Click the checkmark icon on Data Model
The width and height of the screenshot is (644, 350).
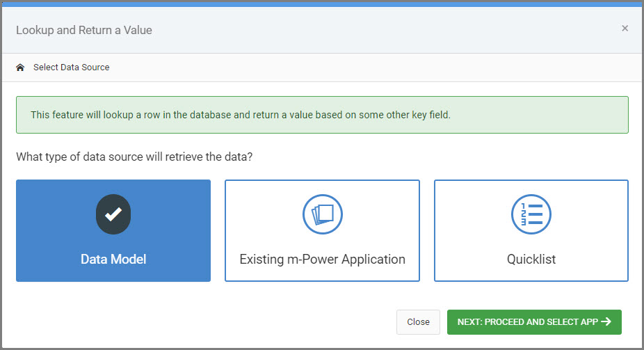(x=113, y=214)
